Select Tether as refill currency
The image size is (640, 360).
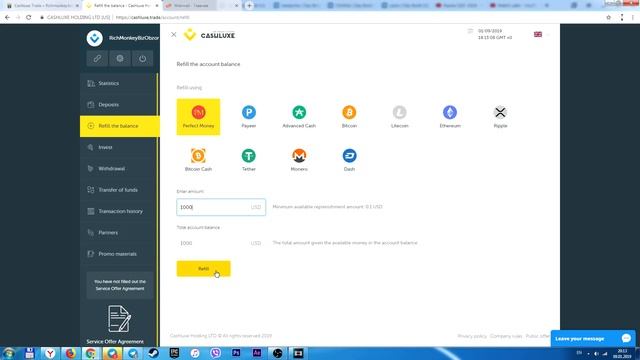point(249,160)
